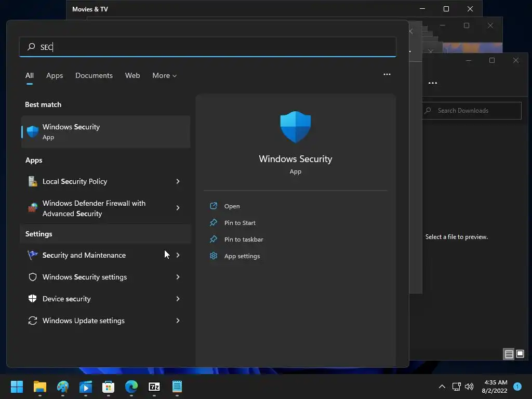Open File Explorer from the taskbar

[x=40, y=387]
